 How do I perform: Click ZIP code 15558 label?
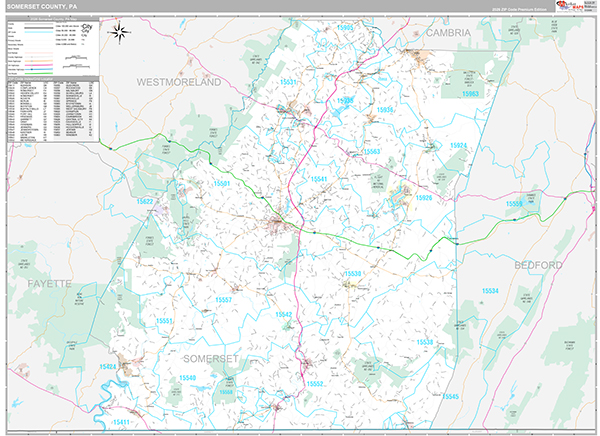pos(226,392)
